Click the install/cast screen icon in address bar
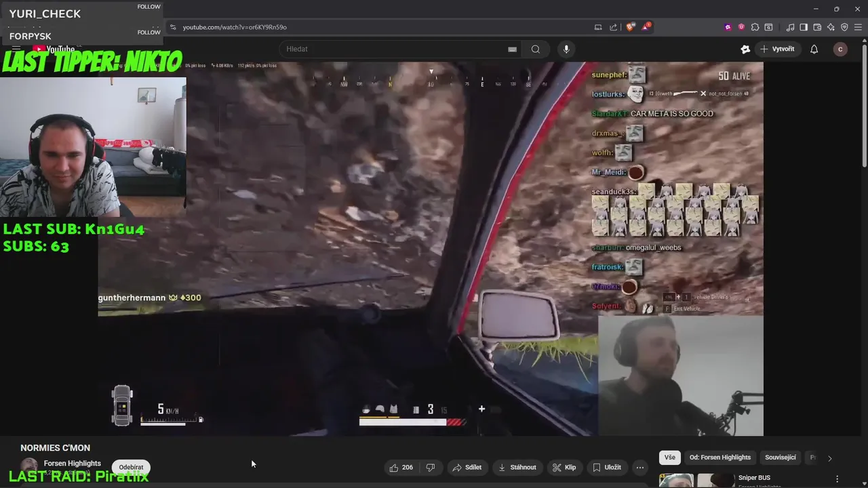The image size is (868, 488). click(x=598, y=27)
